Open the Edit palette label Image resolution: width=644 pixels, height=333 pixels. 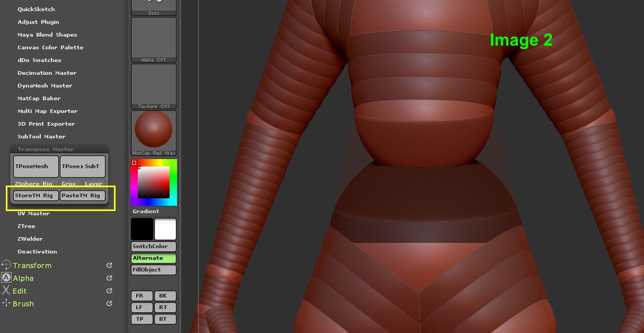[x=20, y=291]
